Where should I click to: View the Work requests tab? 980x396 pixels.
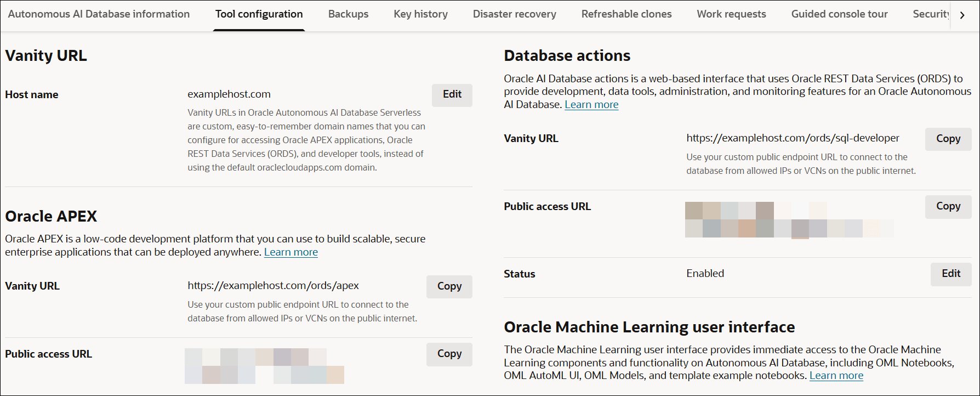731,14
